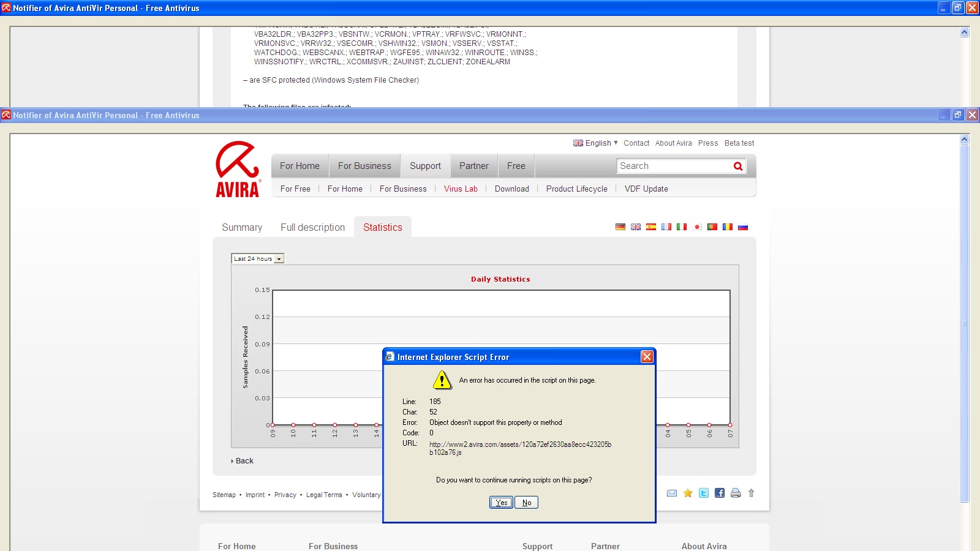Open the Virus Lab submenu link
The image size is (980, 551).
(x=461, y=189)
